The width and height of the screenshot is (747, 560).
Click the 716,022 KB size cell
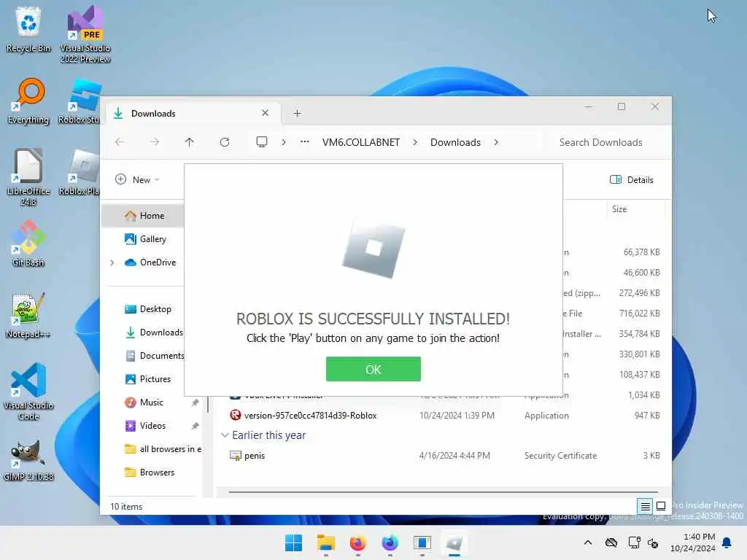click(x=639, y=314)
